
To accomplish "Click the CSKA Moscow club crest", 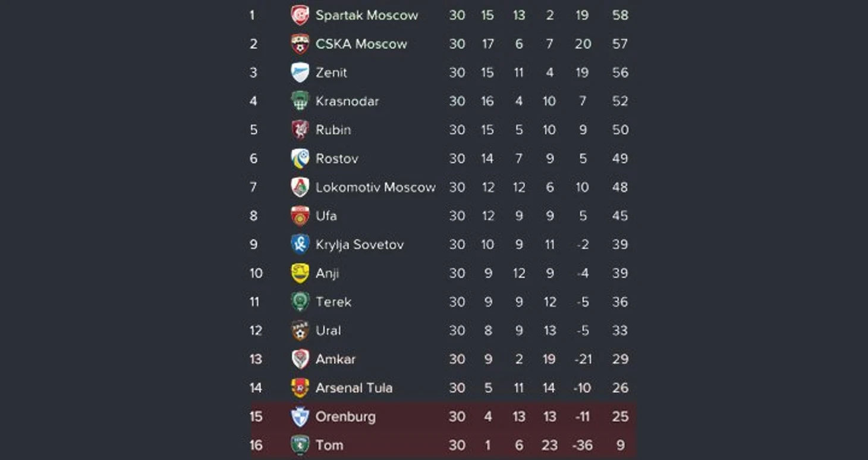I will point(300,43).
